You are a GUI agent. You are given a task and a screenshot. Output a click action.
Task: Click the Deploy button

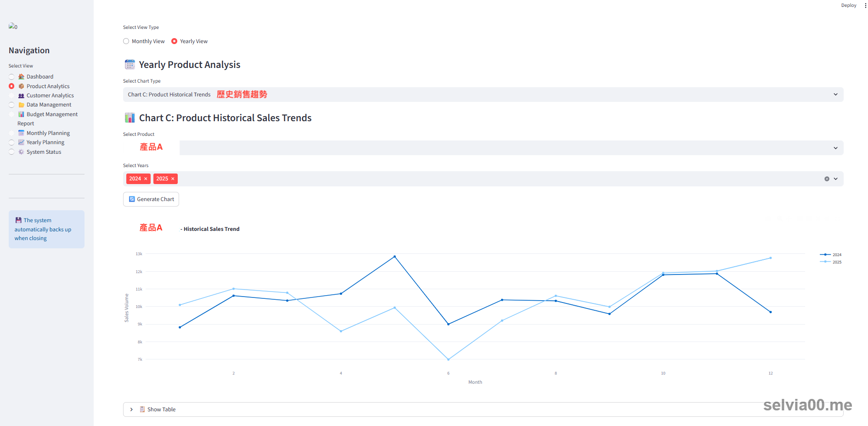coord(849,6)
